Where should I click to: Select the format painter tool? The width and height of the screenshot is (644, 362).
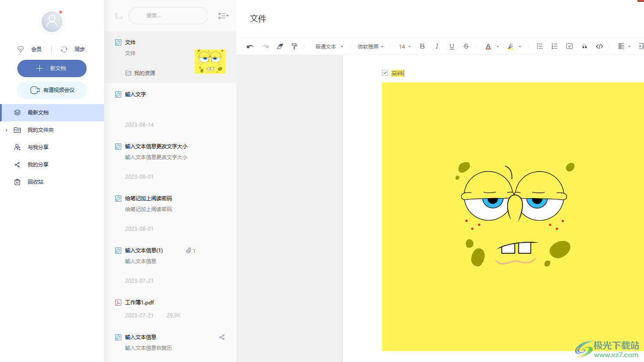pyautogui.click(x=294, y=46)
